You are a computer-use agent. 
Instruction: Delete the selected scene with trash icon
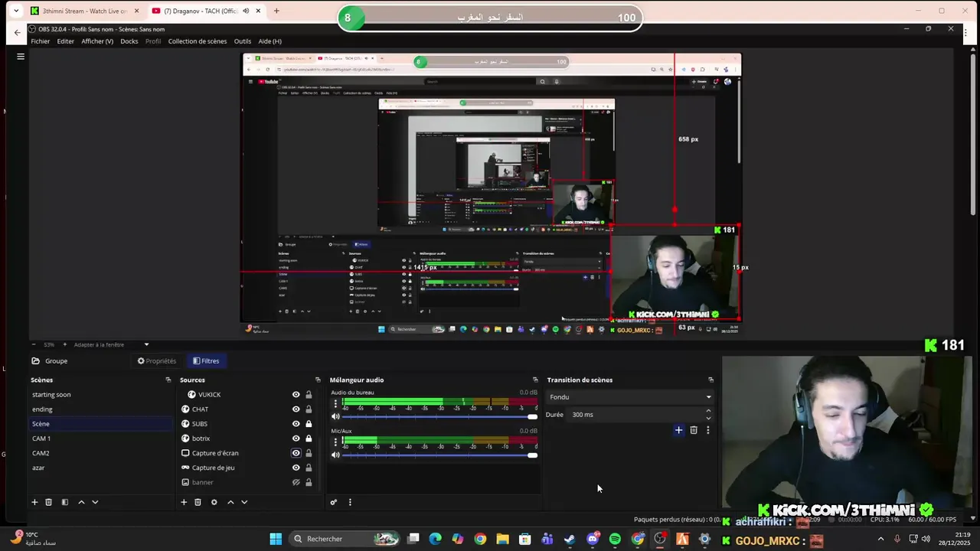[48, 502]
